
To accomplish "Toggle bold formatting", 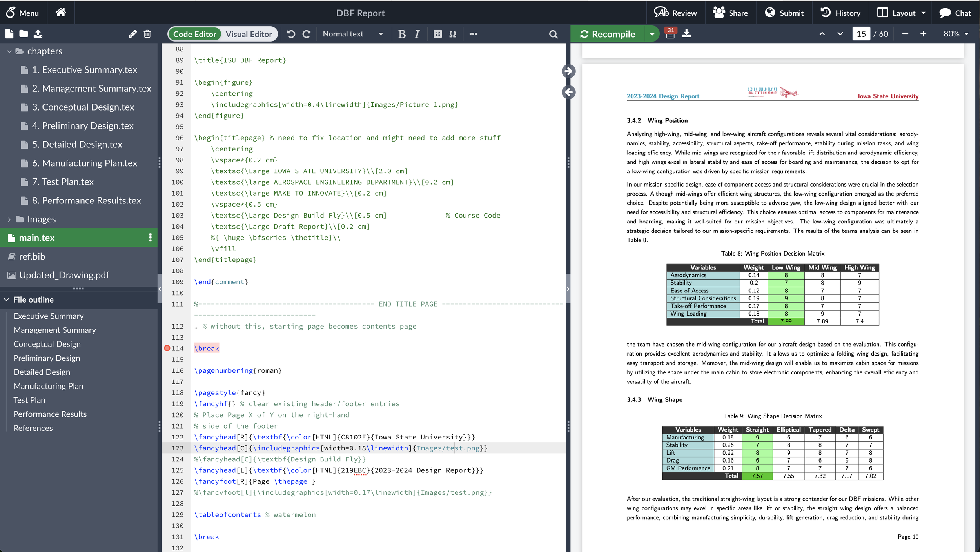I will pyautogui.click(x=402, y=34).
